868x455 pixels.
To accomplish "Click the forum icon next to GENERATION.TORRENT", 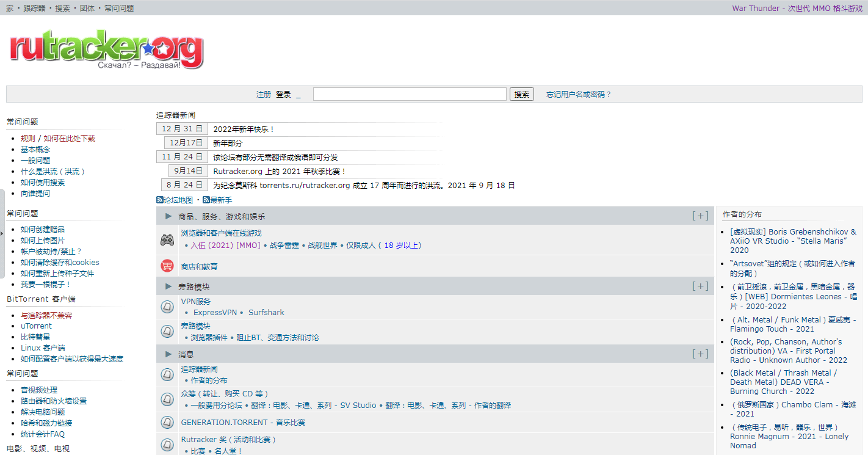I will [x=167, y=422].
